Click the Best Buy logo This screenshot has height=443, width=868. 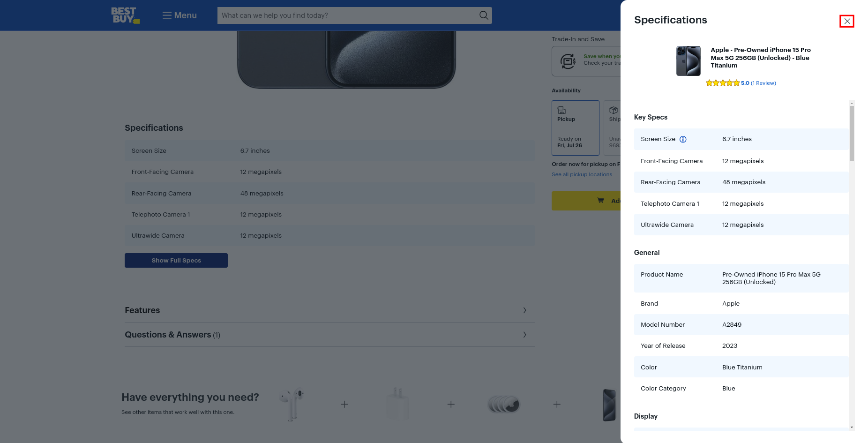[125, 15]
